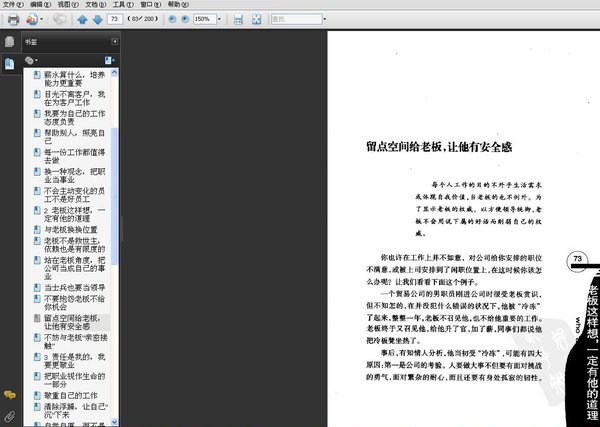600x427 pixels.
Task: Collapse the 书签 panel with its arrow button
Action: [x=114, y=41]
